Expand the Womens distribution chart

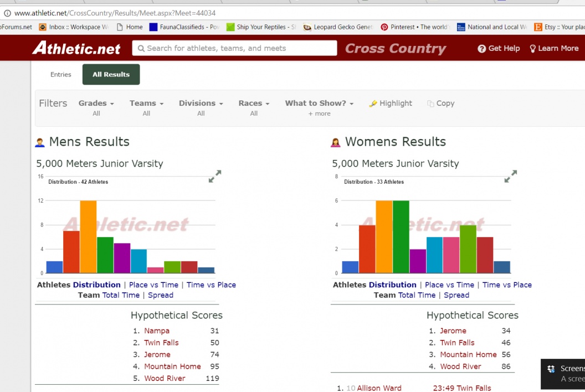tap(511, 176)
